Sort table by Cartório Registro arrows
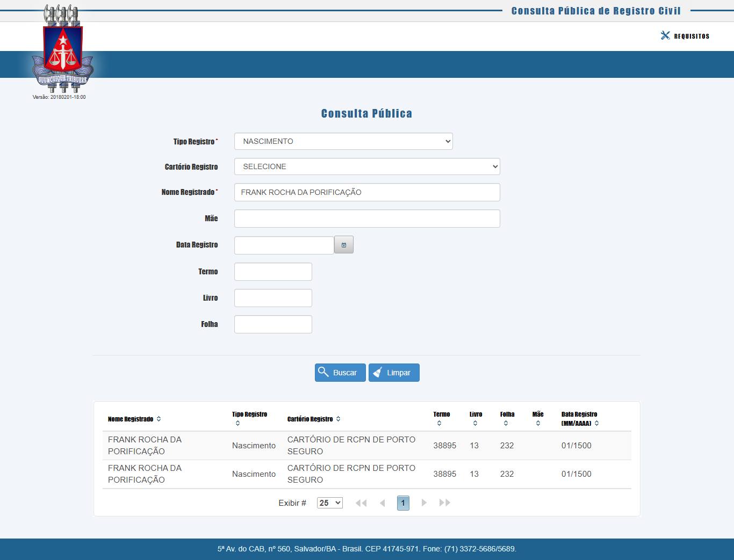Image resolution: width=734 pixels, height=560 pixels. pos(338,419)
